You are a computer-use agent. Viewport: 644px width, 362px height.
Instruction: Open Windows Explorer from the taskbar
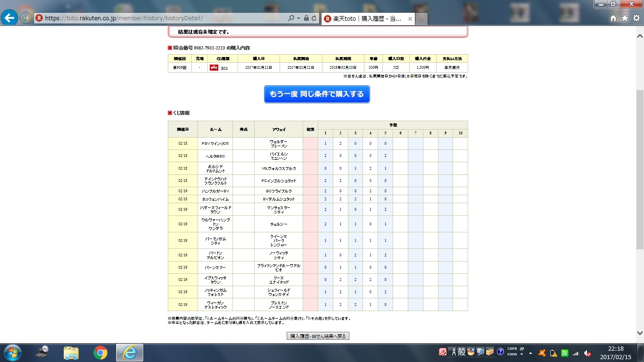(x=71, y=353)
